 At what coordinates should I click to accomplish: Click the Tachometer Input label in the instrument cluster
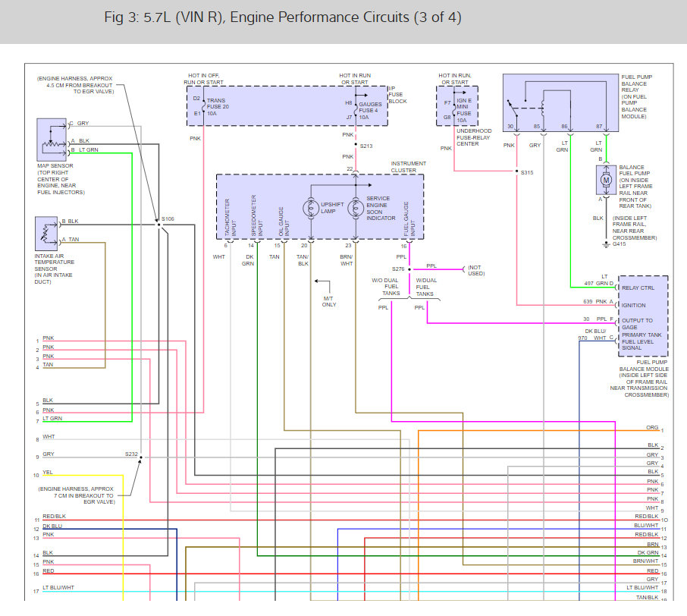pyautogui.click(x=226, y=219)
